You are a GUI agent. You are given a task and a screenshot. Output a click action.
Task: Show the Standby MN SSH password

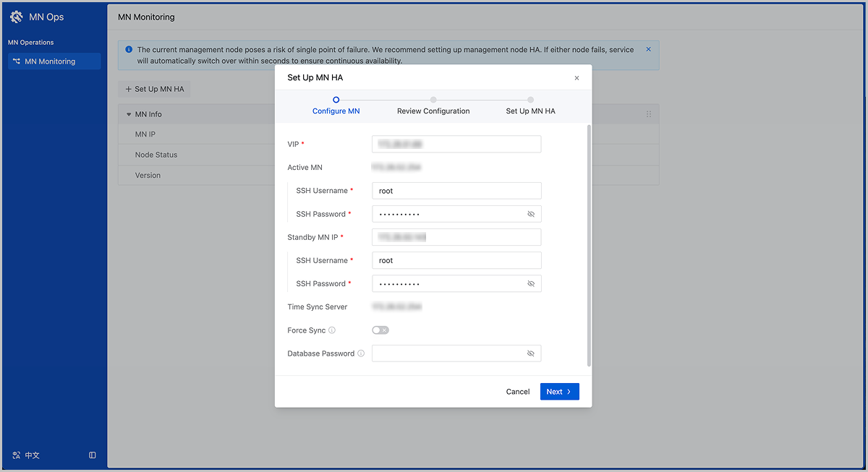[531, 283]
